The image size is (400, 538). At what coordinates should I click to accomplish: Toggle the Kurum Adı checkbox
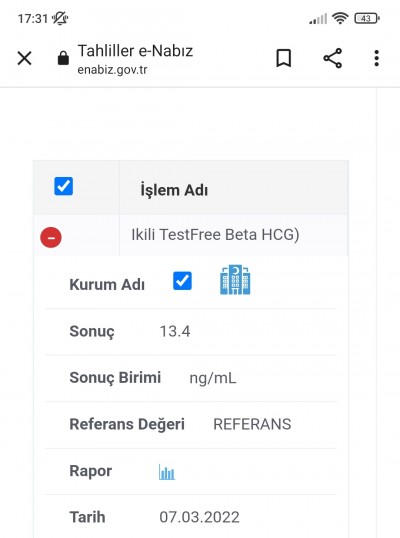[182, 281]
